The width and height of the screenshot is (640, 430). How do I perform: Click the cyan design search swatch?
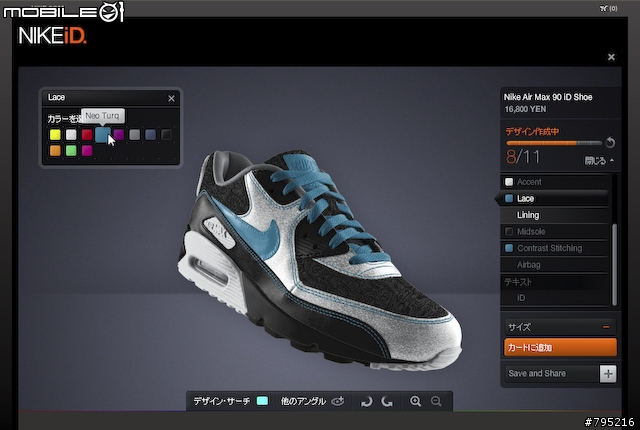tap(262, 401)
